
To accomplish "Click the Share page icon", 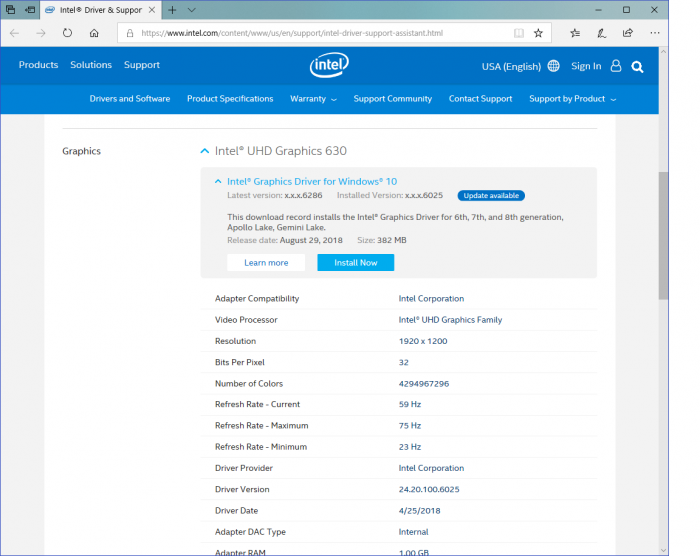I will [x=628, y=33].
